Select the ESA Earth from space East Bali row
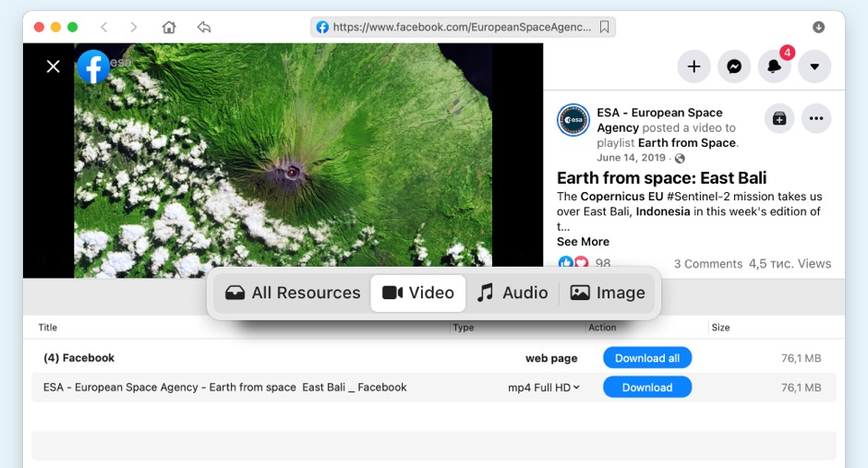The image size is (868, 468). (x=433, y=388)
